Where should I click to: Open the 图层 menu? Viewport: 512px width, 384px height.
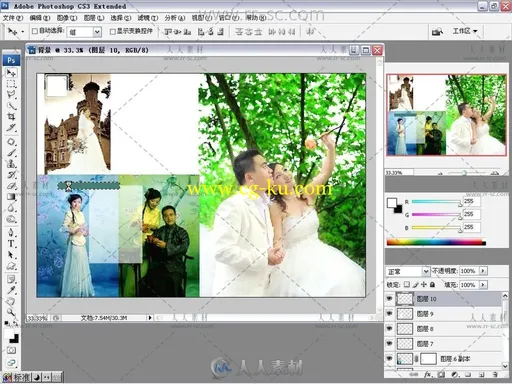click(94, 18)
